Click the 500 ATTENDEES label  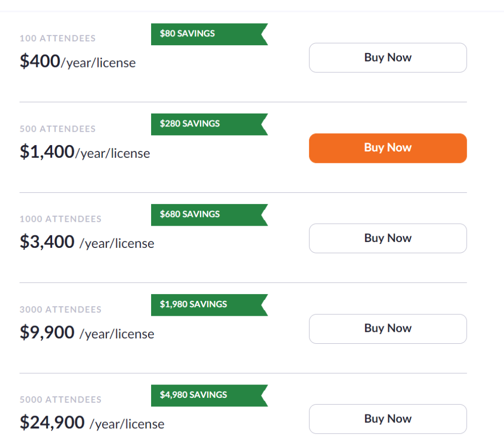tap(58, 129)
